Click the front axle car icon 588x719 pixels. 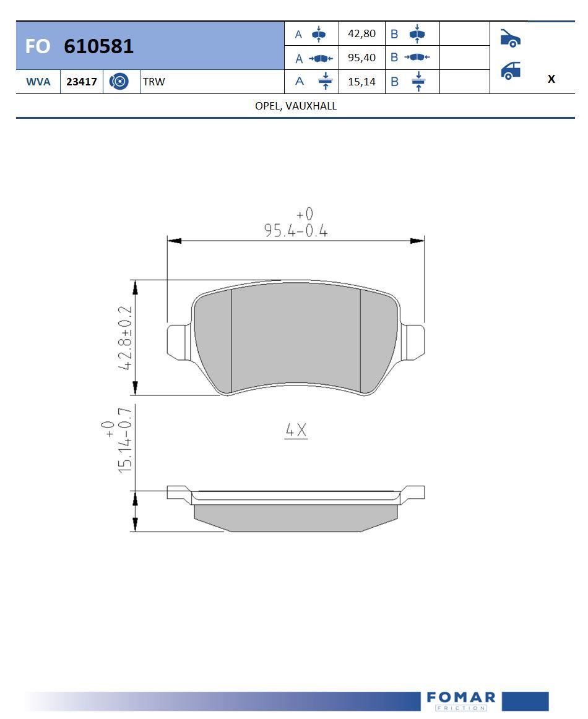[510, 38]
